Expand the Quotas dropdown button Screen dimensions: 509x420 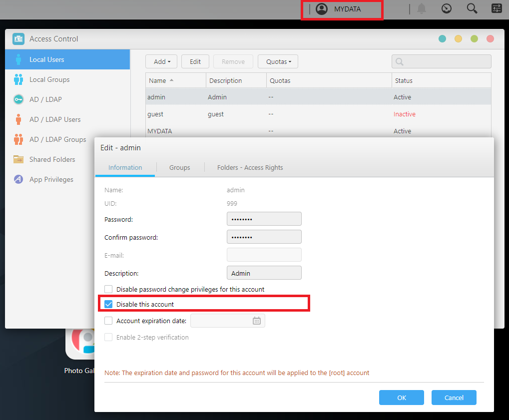(x=278, y=61)
